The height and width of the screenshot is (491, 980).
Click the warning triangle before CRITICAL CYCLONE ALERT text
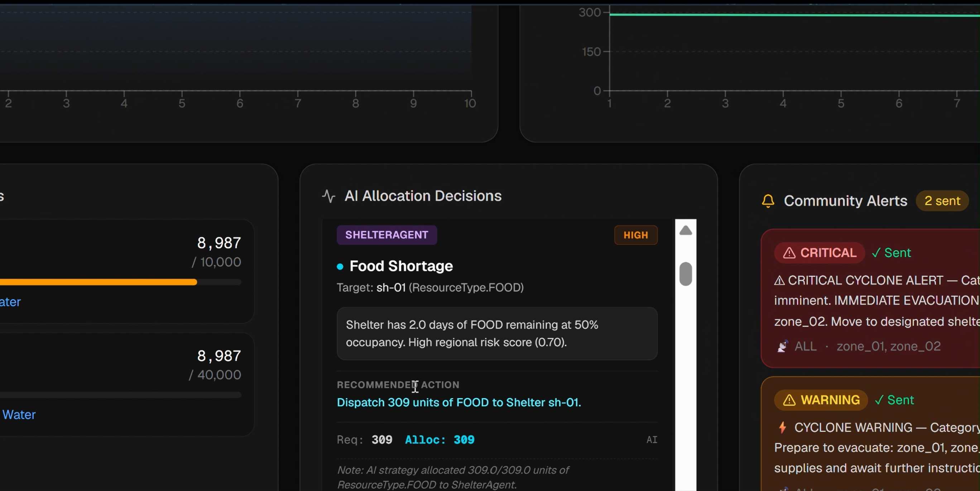point(779,281)
